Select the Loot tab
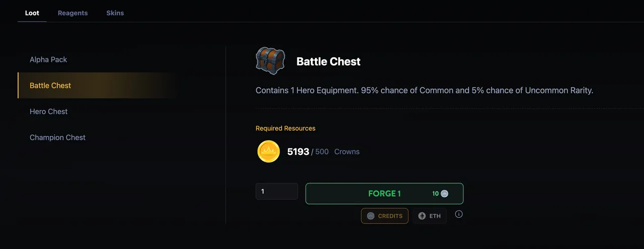The image size is (644, 249). 32,13
